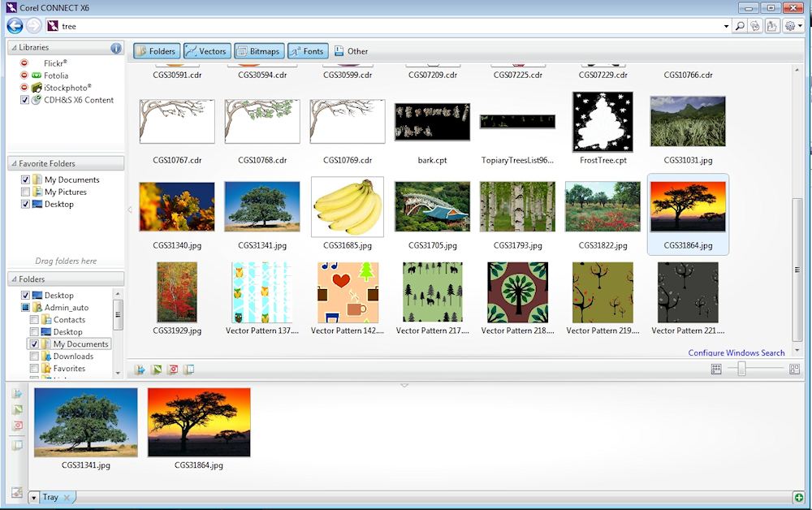Screen dimensions: 812x510
Task: Collapse the Favorite Folders panel
Action: pos(14,163)
